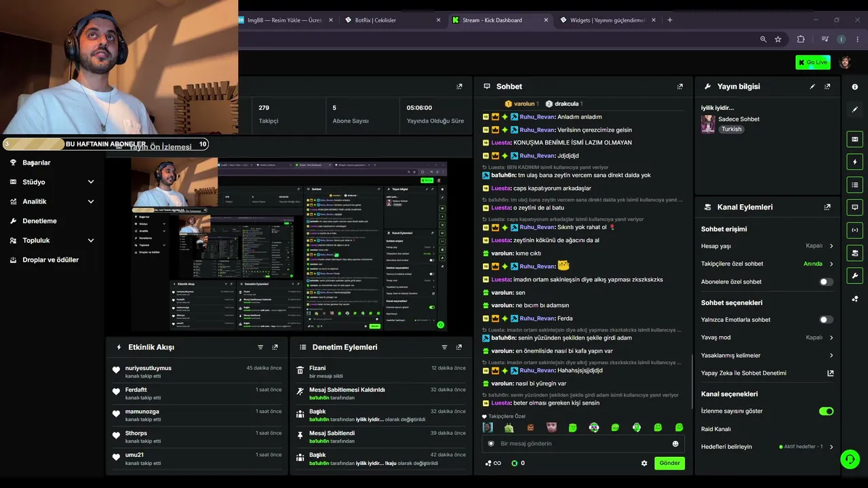This screenshot has height=488, width=868.
Task: Open chat settings gear icon
Action: pyautogui.click(x=644, y=464)
